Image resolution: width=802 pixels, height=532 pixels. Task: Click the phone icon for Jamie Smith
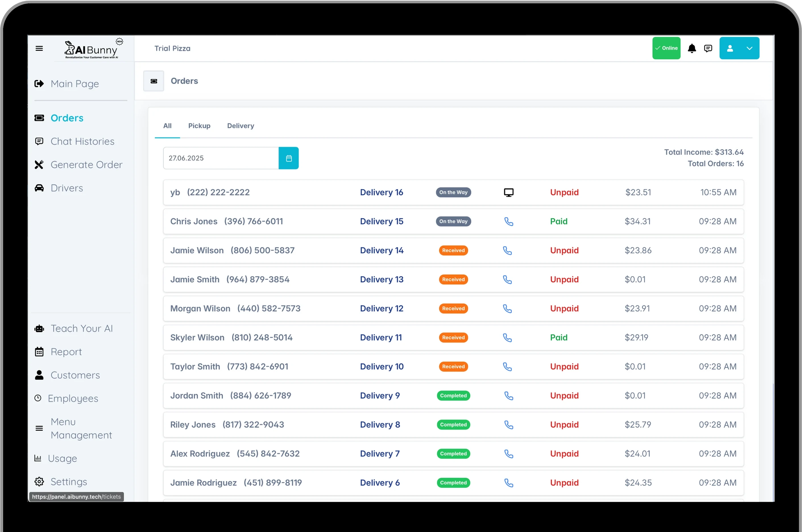click(507, 280)
